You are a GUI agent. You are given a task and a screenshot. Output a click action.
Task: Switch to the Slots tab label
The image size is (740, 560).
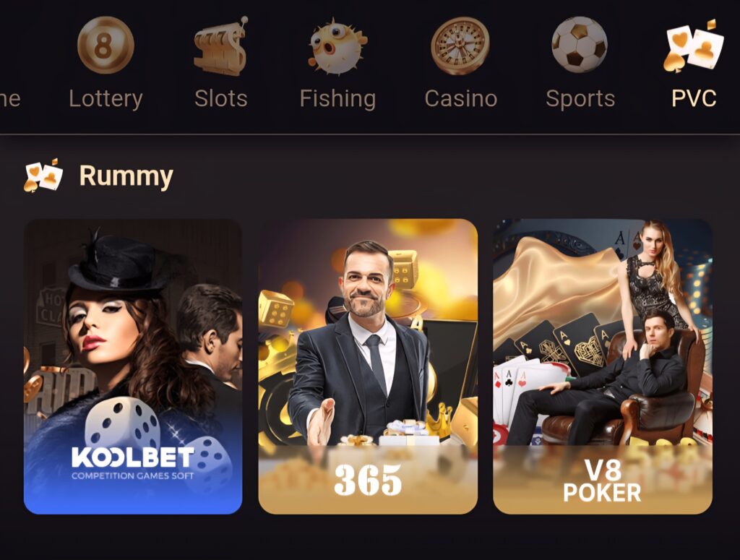click(x=221, y=98)
